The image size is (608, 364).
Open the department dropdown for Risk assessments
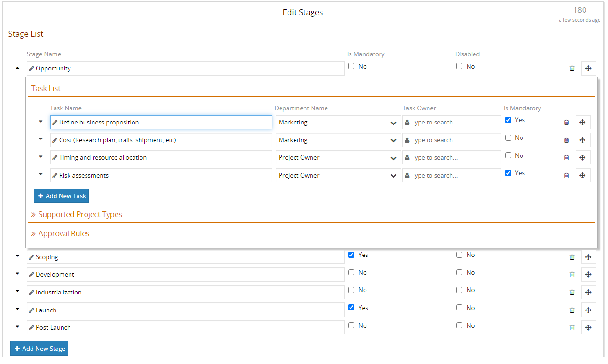pos(338,176)
